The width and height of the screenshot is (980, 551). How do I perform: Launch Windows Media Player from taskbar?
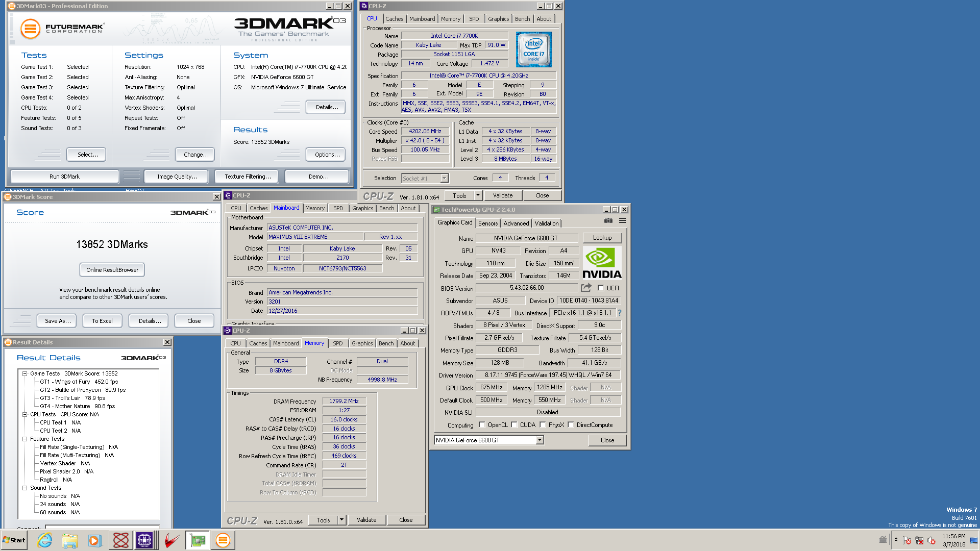(x=94, y=540)
